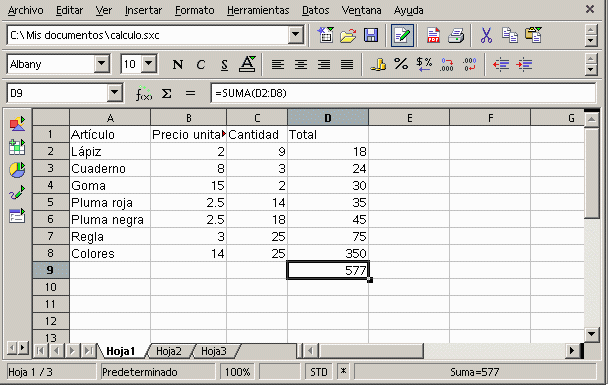Screen dimensions: 608x385
Task: Select the cell with value 350
Action: 328,253
